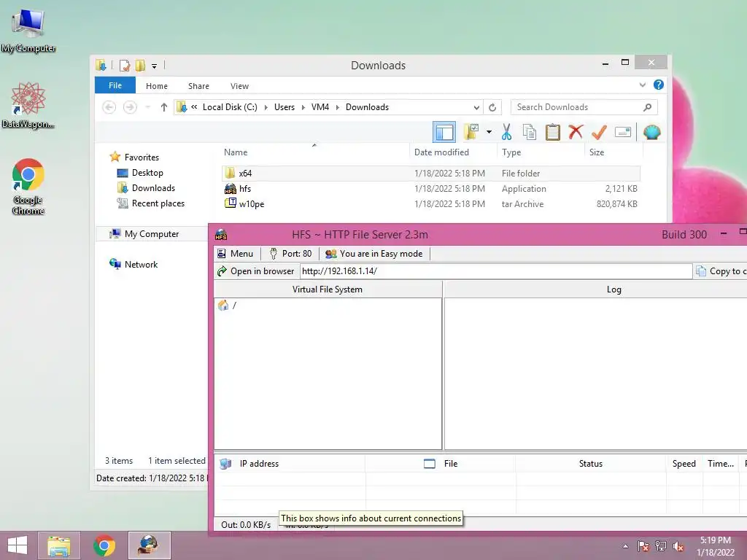Select the x64 folder row
Screen dimensions: 747x560
(430, 174)
